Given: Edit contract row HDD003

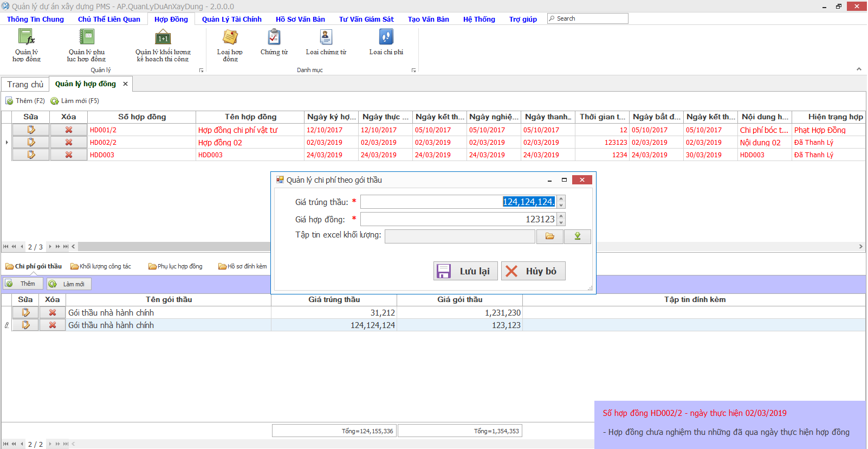Looking at the screenshot, I should tap(31, 155).
